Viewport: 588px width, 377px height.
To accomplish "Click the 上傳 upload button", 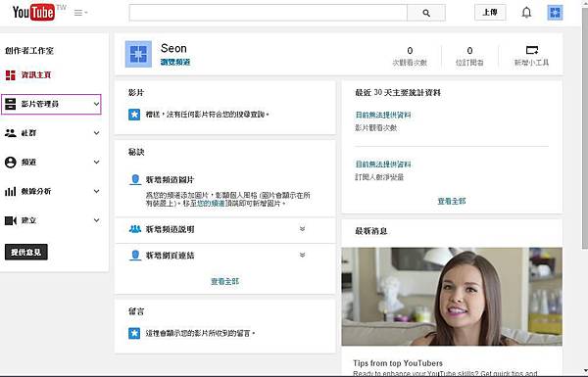I will click(x=490, y=13).
